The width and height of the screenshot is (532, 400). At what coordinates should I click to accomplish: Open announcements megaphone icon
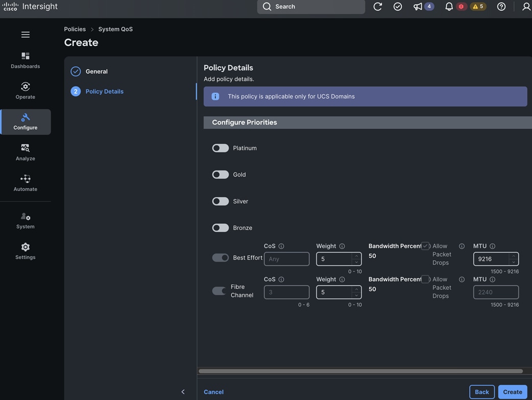click(x=418, y=7)
